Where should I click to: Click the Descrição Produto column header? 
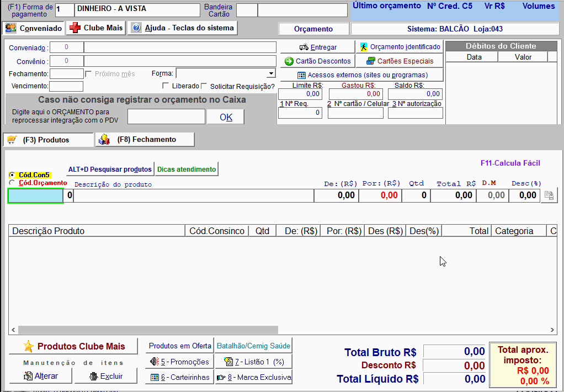[97, 231]
